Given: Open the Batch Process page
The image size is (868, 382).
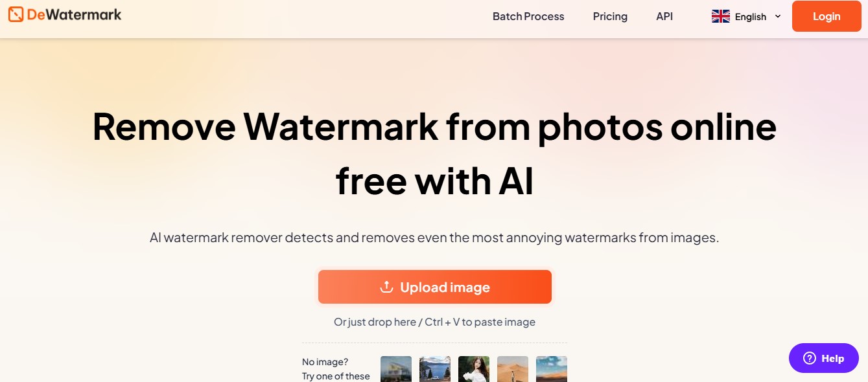Looking at the screenshot, I should coord(528,16).
